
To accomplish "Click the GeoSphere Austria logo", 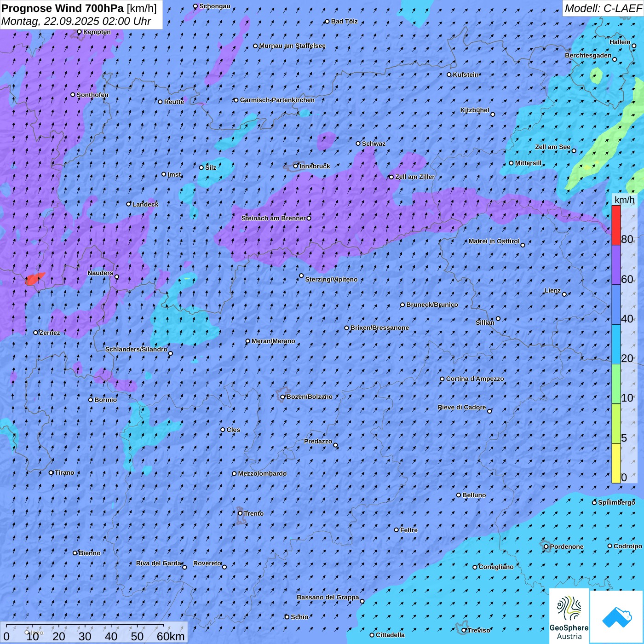I will (x=569, y=616).
